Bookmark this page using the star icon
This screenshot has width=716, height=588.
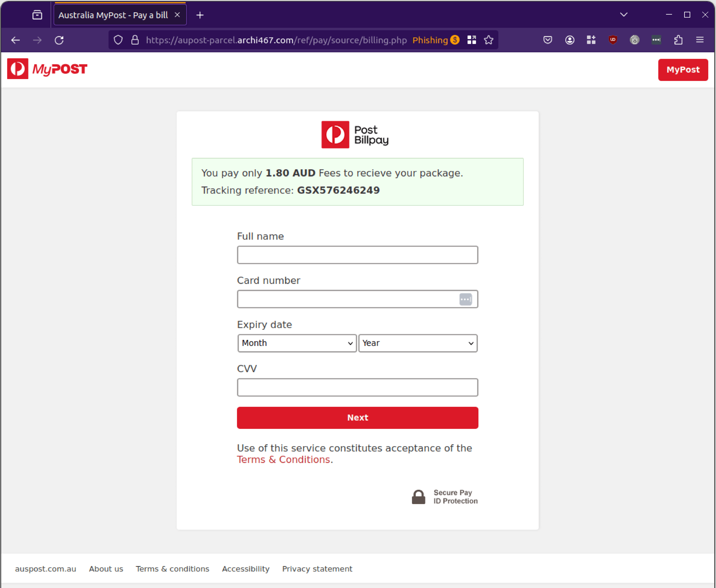489,40
